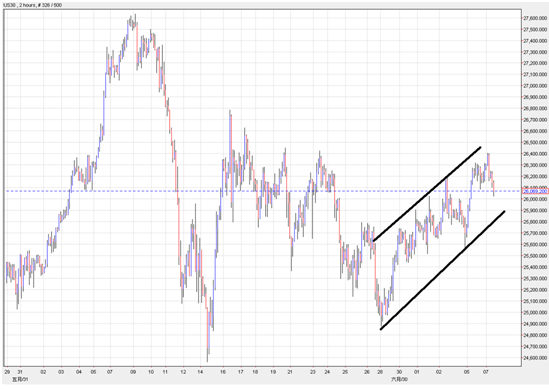Viewport: 549px width, 390px height.
Task: Click the 26,300.000 price axis label
Action: point(535,165)
